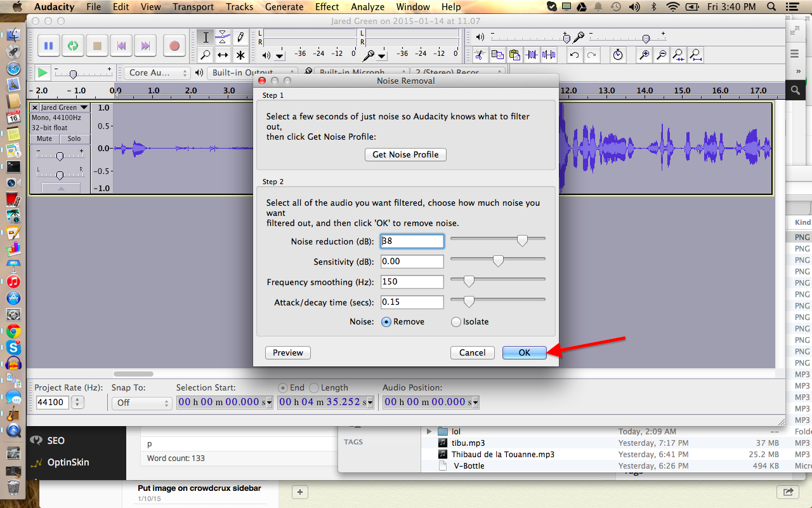Click the Sensitivity (dB) input field
Viewport: 812px width, 508px height.
pyautogui.click(x=412, y=261)
